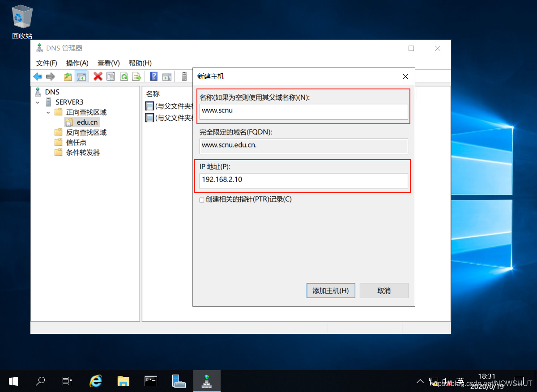Open the 操作(A) menu
537x392 pixels.
point(77,63)
